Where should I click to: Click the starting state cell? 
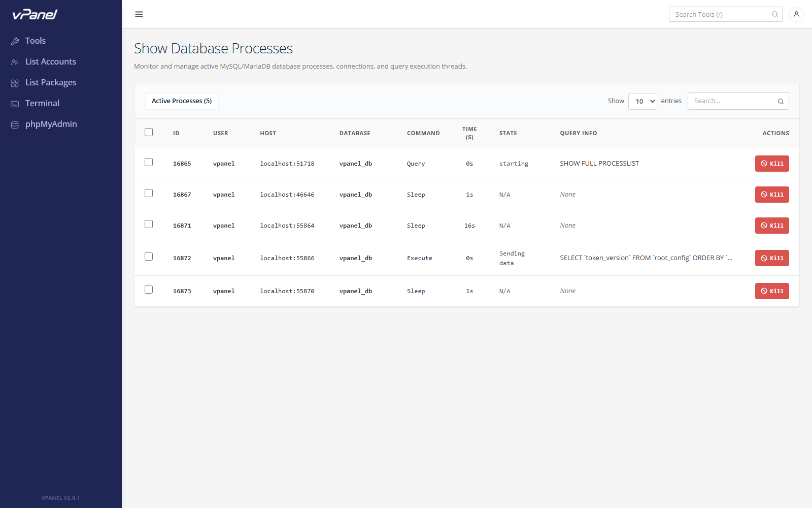coord(514,164)
